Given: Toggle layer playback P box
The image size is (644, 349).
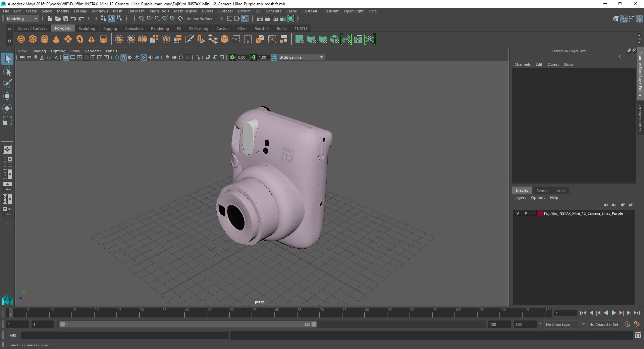Looking at the screenshot, I should [x=526, y=213].
